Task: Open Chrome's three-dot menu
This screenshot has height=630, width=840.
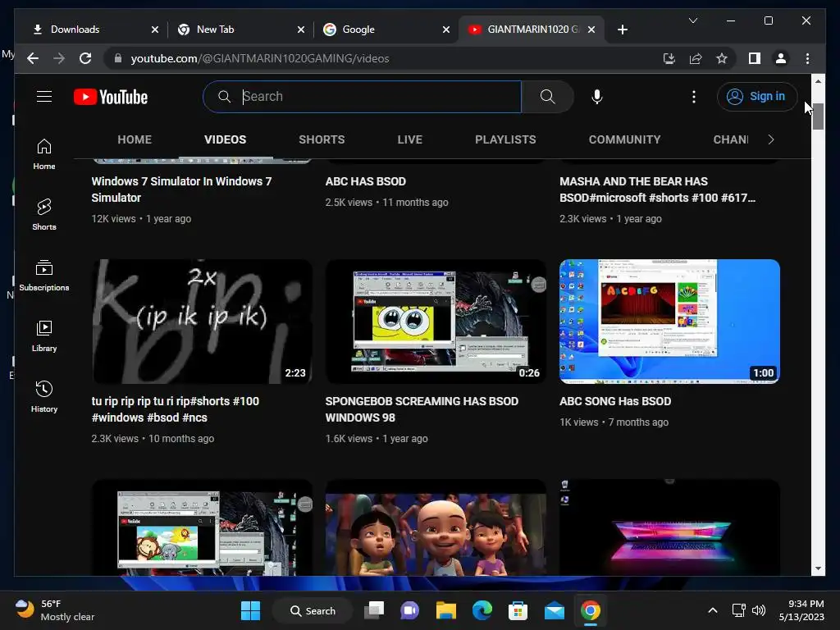Action: [807, 58]
